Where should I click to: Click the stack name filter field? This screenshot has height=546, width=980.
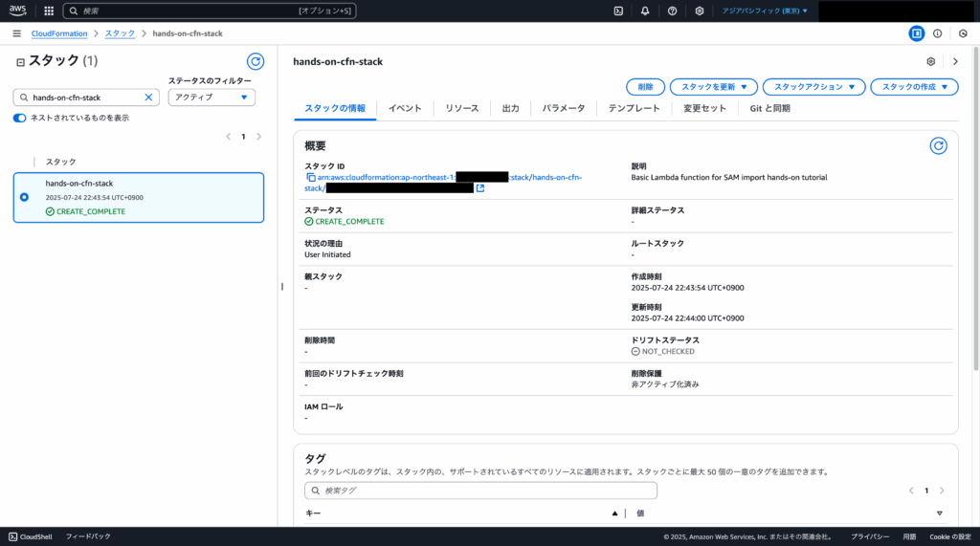[86, 98]
